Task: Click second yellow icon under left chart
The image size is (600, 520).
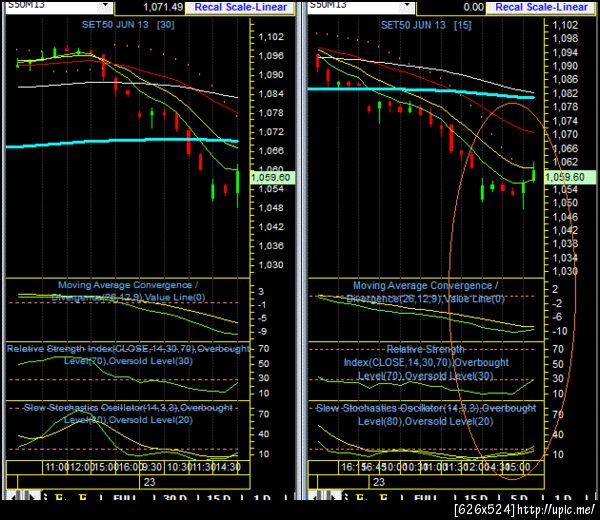Action: tap(83, 497)
